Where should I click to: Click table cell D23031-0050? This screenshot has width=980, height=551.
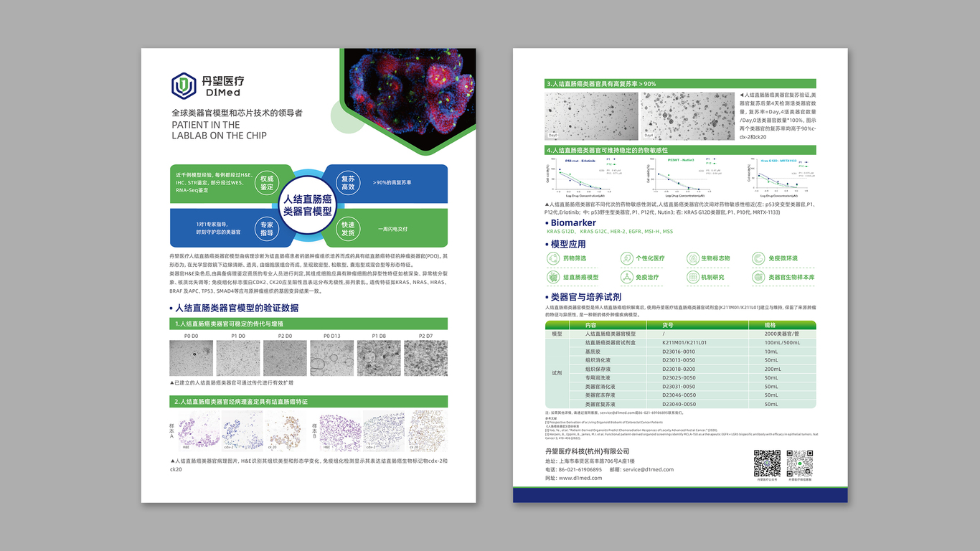pos(679,387)
